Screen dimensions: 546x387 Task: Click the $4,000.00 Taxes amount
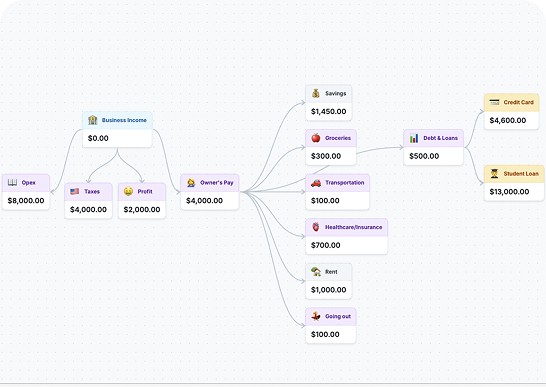point(88,209)
